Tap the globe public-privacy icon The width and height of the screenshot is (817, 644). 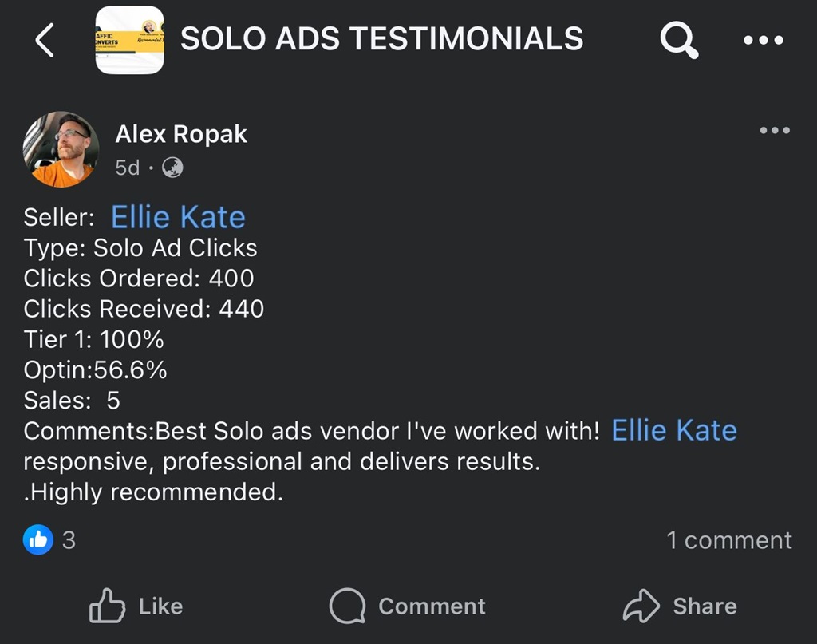tap(172, 168)
